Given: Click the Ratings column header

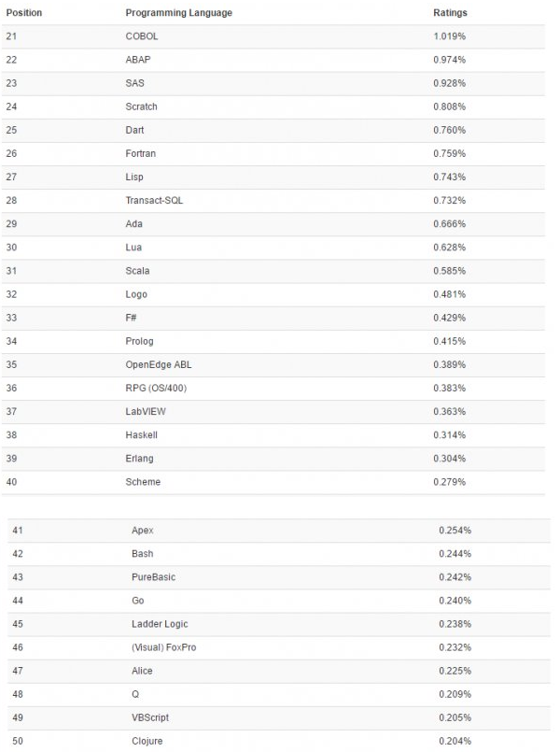Looking at the screenshot, I should click(x=450, y=13).
